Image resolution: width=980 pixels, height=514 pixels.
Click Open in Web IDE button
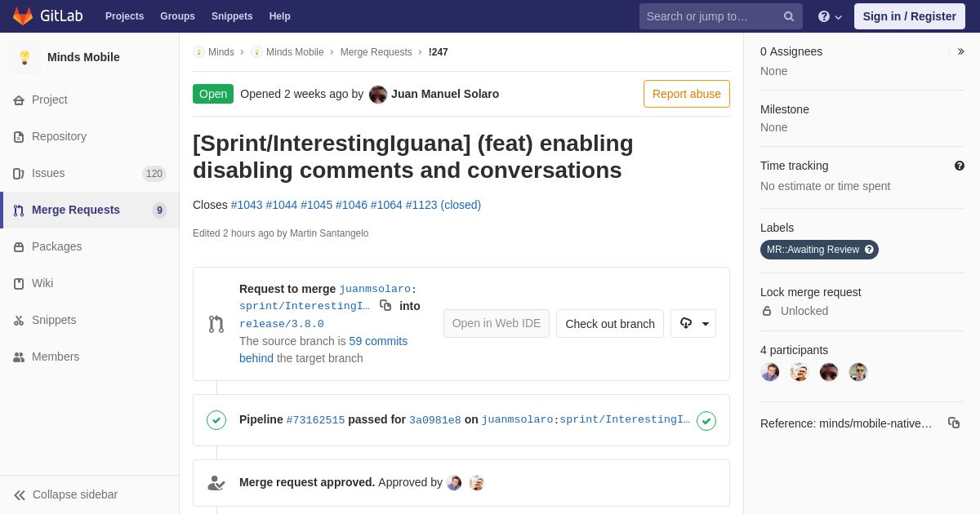[497, 323]
